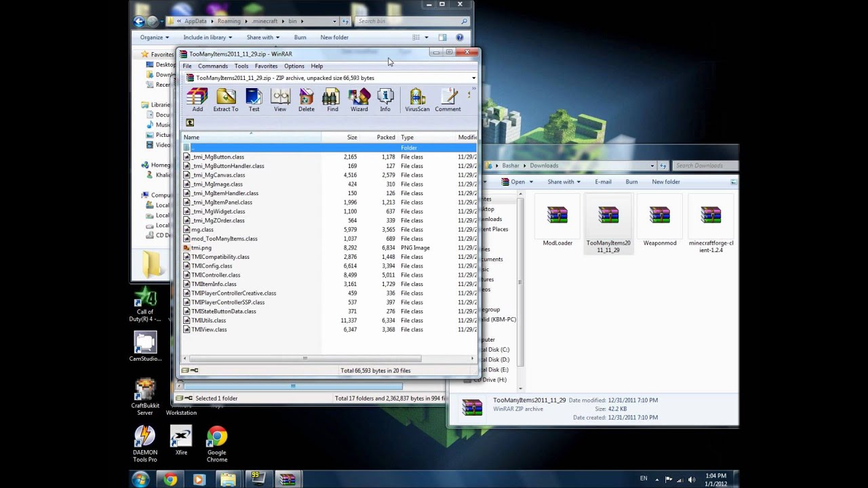Viewport: 868px width, 488px height.
Task: Click Burn in bin Explorer window
Action: click(300, 37)
